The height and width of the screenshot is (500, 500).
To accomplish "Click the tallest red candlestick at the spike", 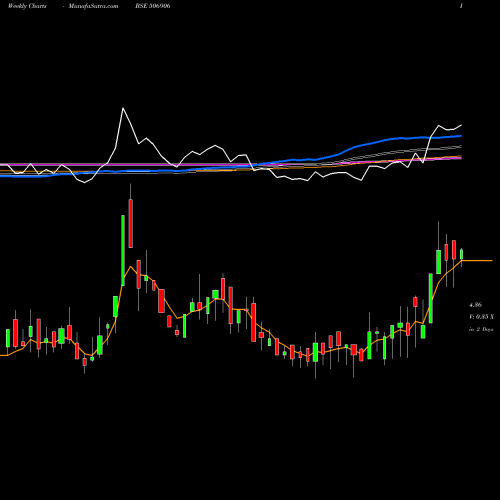I will (131, 223).
